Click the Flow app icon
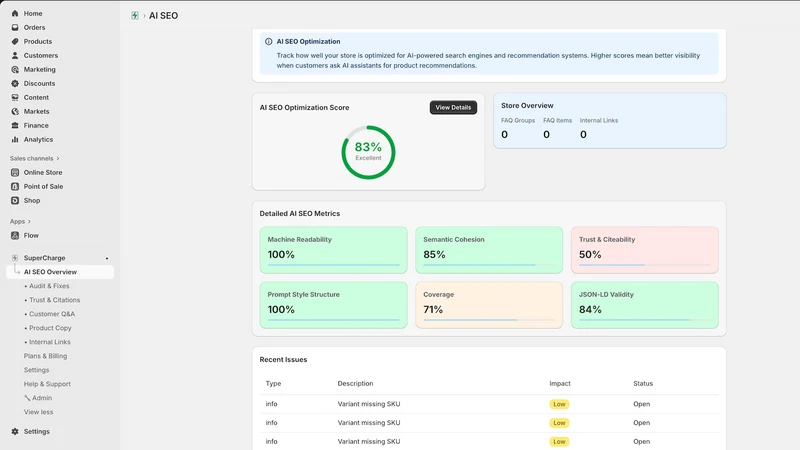Image resolution: width=800 pixels, height=450 pixels. click(15, 235)
